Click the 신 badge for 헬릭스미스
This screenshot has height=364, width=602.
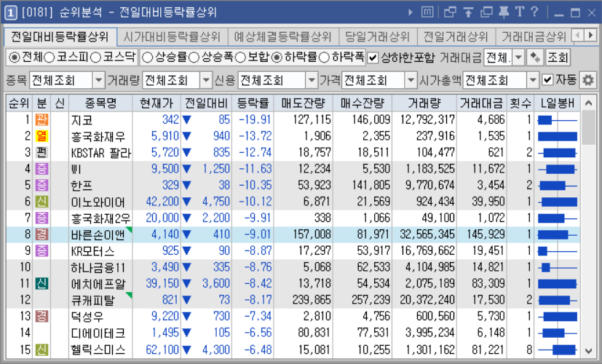pyautogui.click(x=41, y=349)
